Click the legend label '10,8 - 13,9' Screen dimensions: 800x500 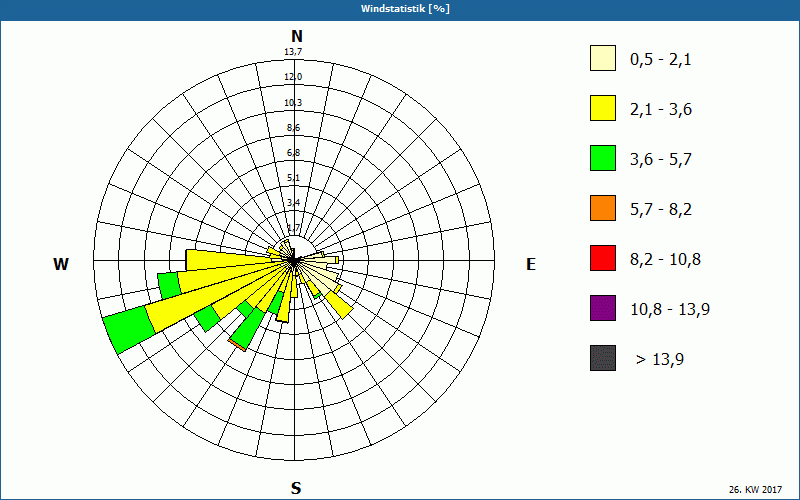(x=670, y=310)
